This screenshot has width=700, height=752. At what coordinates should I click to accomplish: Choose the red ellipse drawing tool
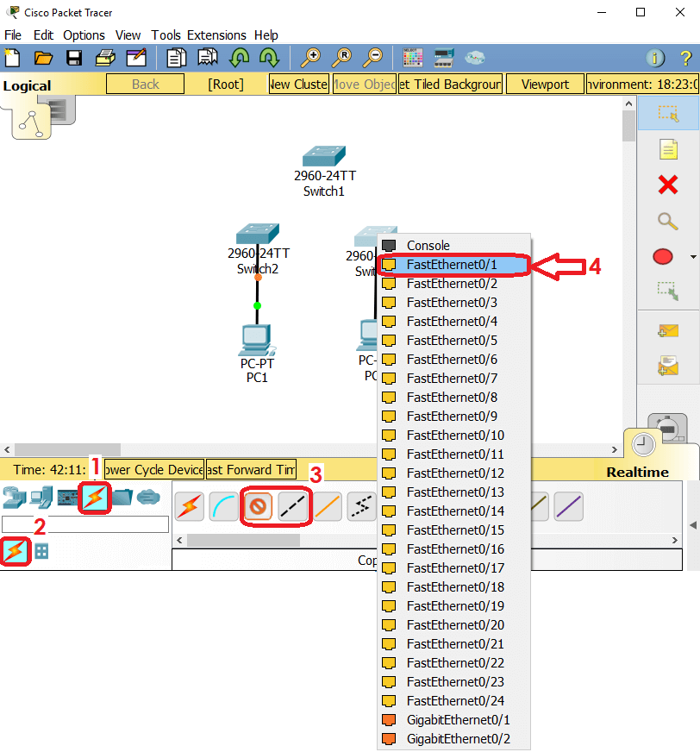point(663,257)
